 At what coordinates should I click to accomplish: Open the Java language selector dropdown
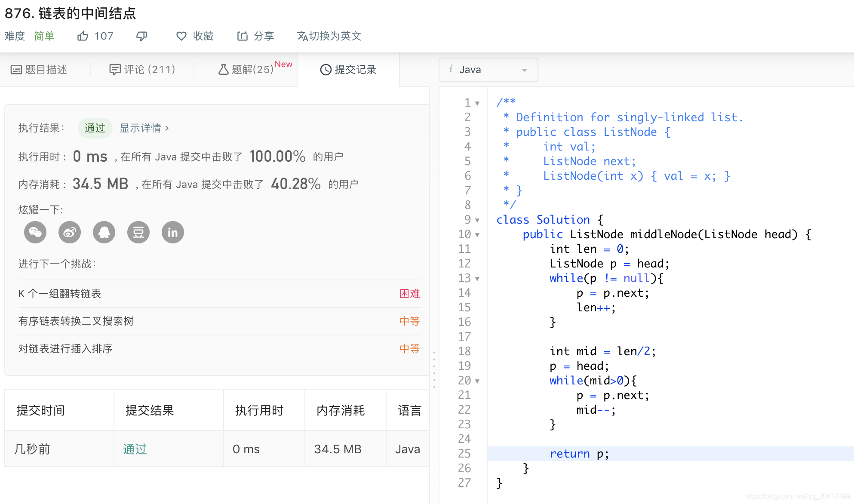pos(488,69)
